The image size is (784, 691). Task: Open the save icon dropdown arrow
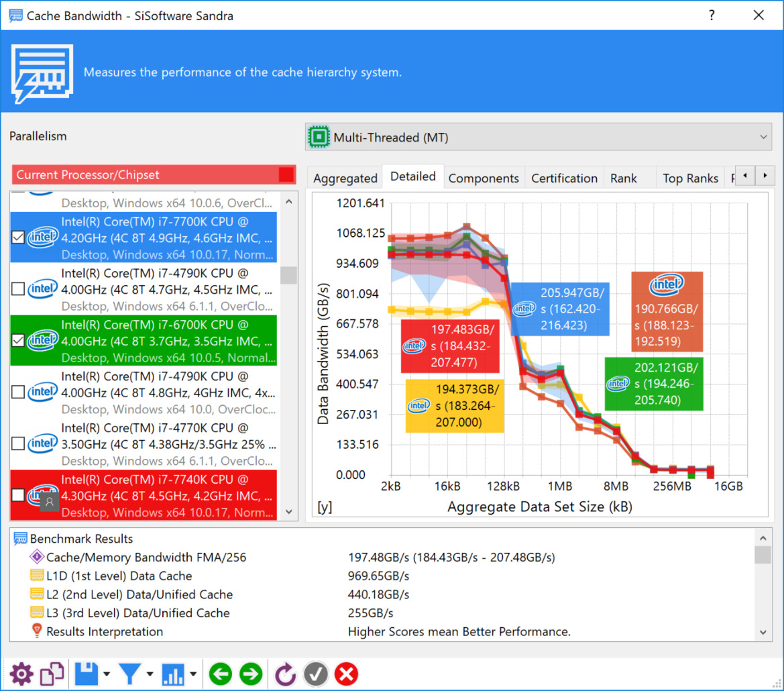(107, 674)
